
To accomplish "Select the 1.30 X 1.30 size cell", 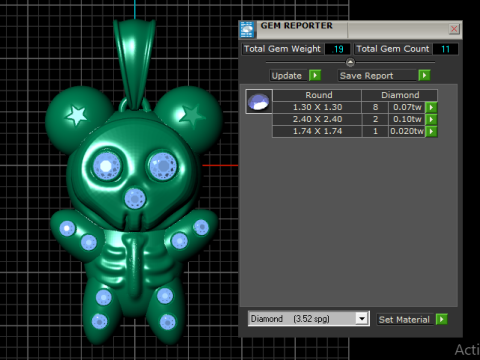I will click(317, 107).
